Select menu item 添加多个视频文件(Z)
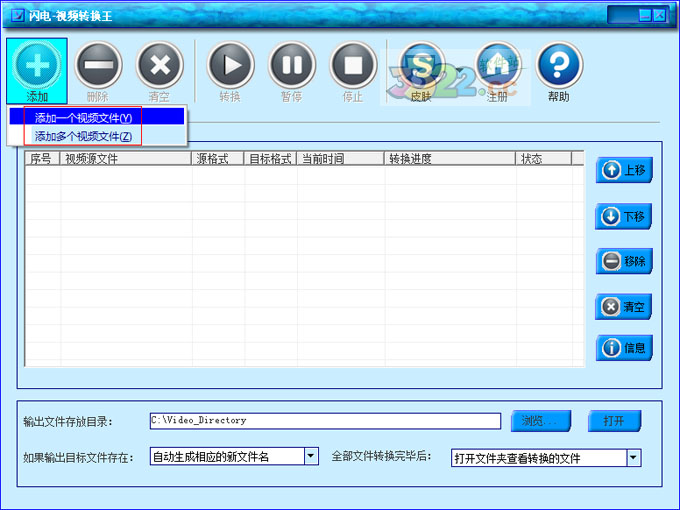This screenshot has height=510, width=680. (x=84, y=136)
